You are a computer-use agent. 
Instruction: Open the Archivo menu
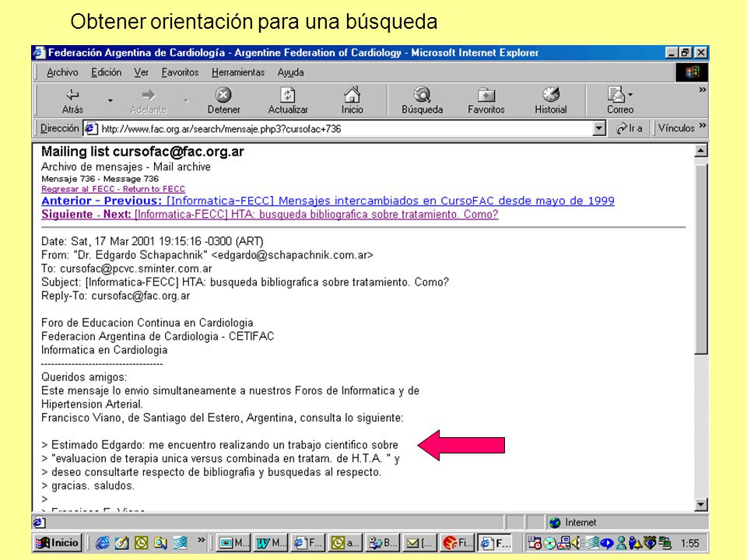point(62,72)
